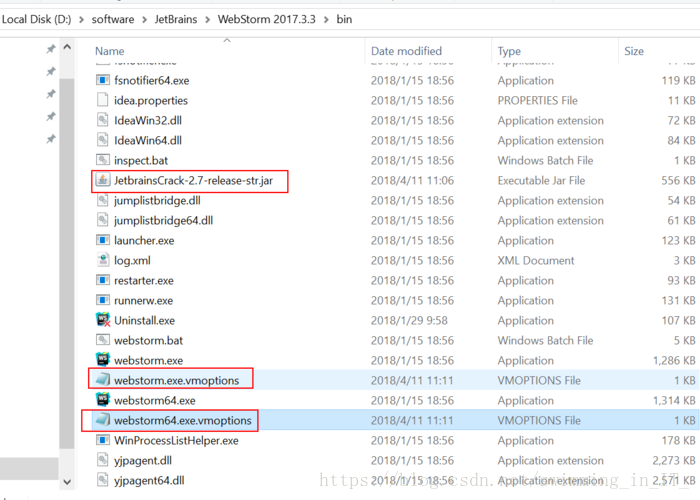Click the 'XML Document' type cell
The image size is (700, 500).
tap(536, 260)
